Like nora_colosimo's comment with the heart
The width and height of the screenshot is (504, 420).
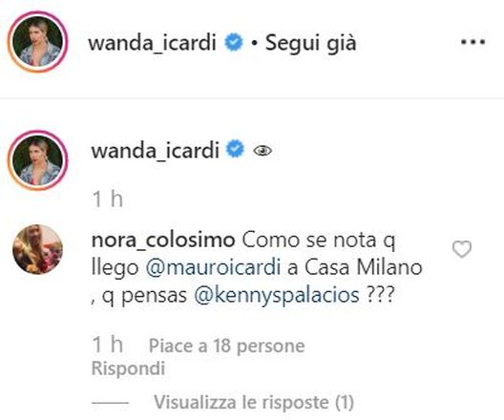click(462, 249)
